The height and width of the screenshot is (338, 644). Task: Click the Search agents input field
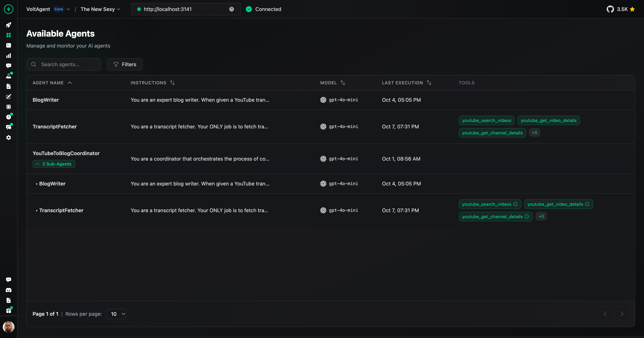tap(64, 65)
